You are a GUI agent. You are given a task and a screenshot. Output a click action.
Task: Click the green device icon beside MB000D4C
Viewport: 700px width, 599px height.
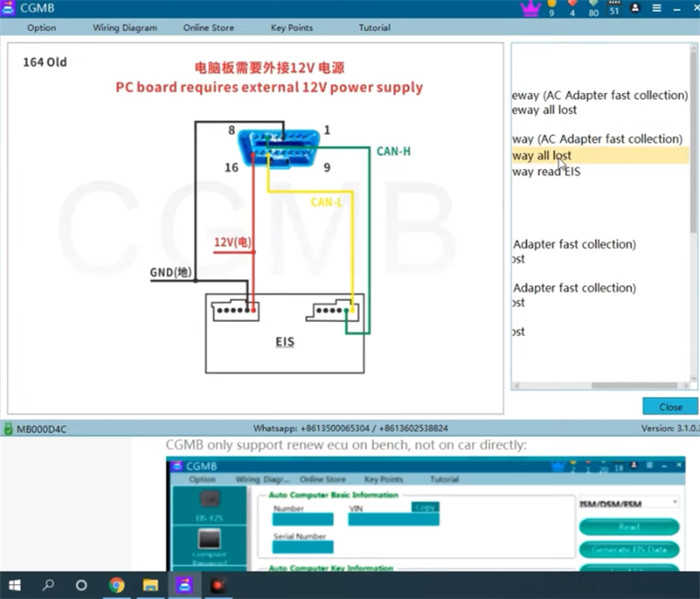point(8,429)
